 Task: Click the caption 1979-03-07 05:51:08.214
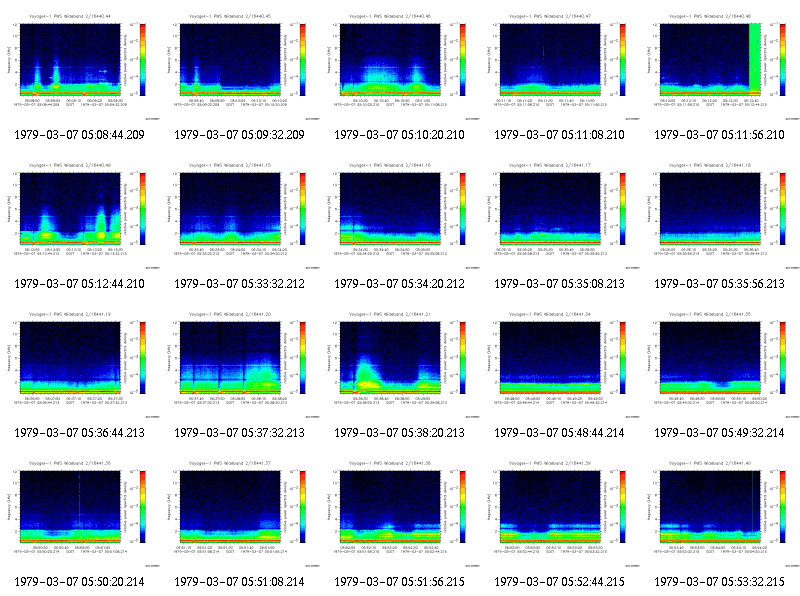click(x=239, y=582)
